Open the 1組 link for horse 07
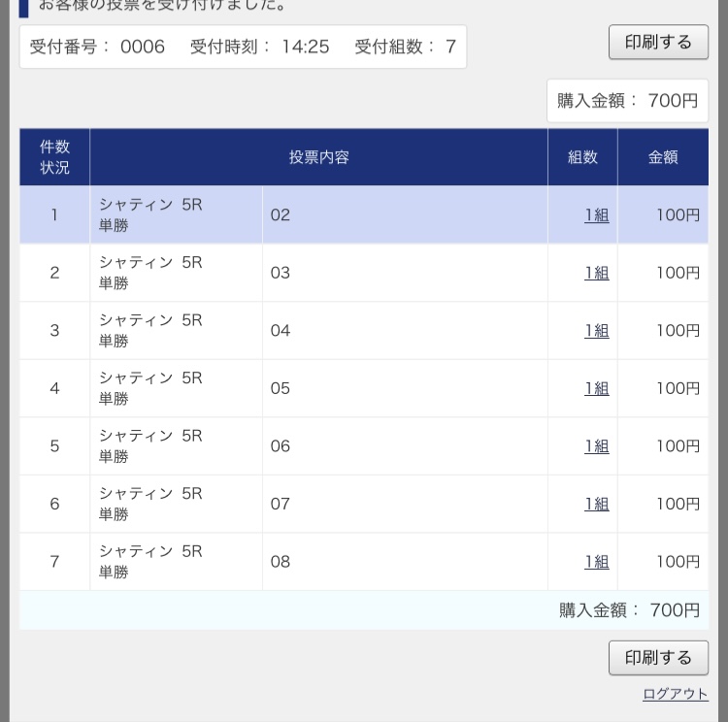The image size is (728, 722). 596,505
